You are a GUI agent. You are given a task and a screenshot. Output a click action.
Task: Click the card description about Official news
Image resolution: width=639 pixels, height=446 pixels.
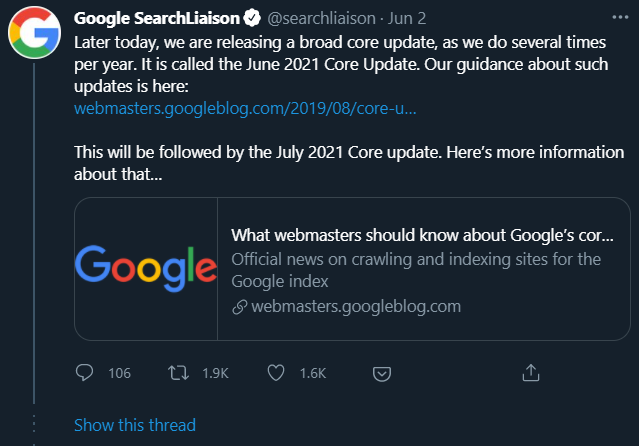pos(415,270)
